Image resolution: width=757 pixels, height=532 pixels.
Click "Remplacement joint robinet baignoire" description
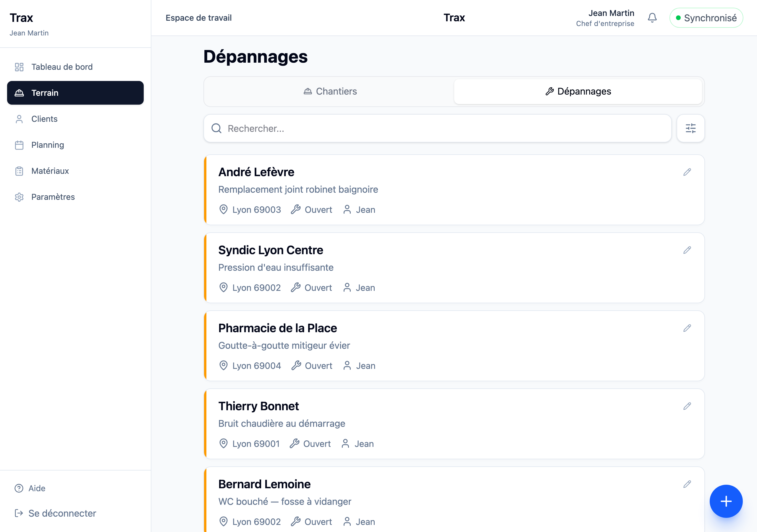(x=298, y=189)
